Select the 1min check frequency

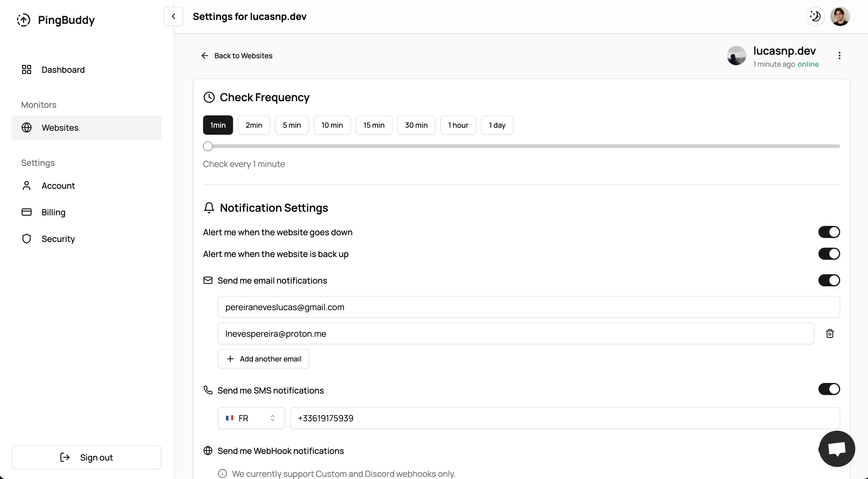tap(218, 125)
